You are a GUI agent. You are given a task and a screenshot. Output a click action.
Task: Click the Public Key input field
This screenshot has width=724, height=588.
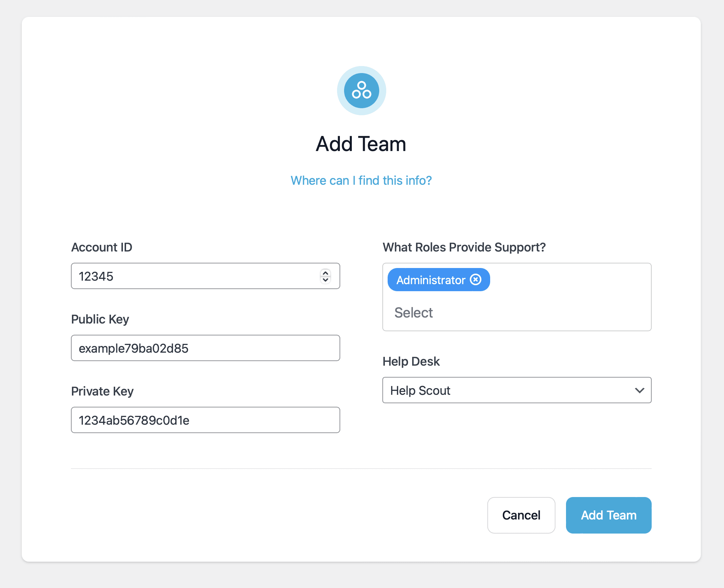pyautogui.click(x=206, y=348)
